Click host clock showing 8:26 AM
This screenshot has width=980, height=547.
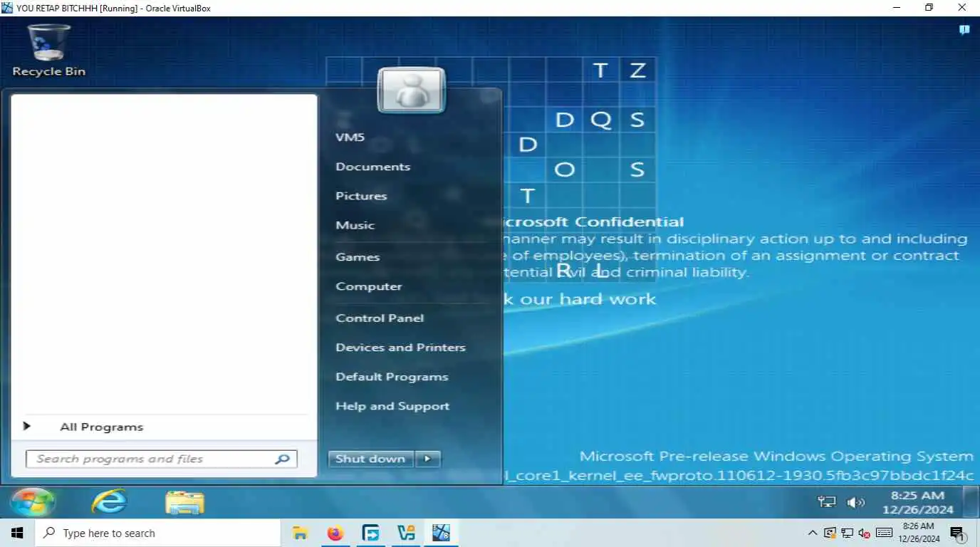(x=918, y=533)
